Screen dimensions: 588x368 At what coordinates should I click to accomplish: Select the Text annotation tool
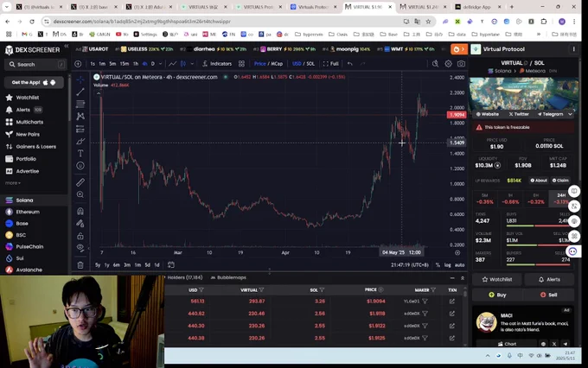pos(80,153)
